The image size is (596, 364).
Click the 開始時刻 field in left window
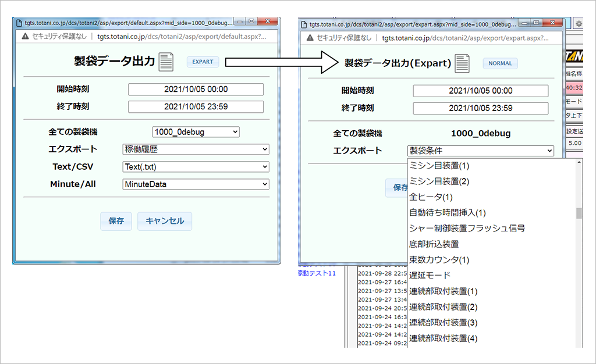pyautogui.click(x=196, y=90)
